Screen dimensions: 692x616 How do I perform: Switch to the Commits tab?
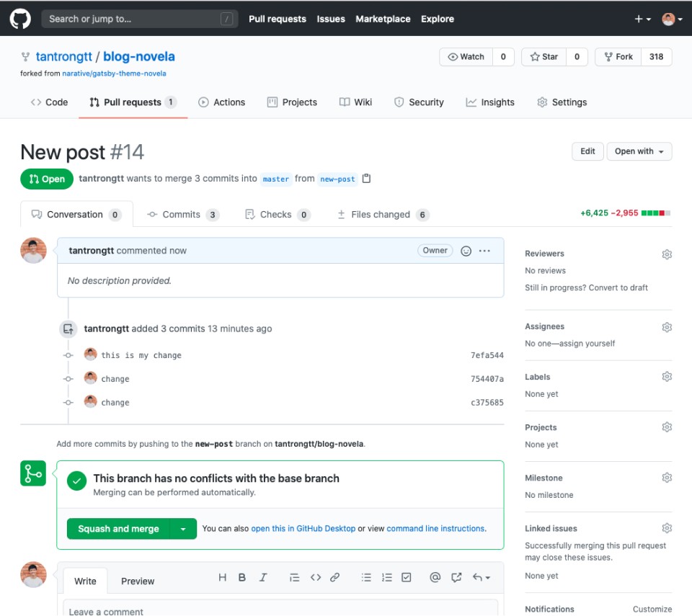pyautogui.click(x=182, y=215)
